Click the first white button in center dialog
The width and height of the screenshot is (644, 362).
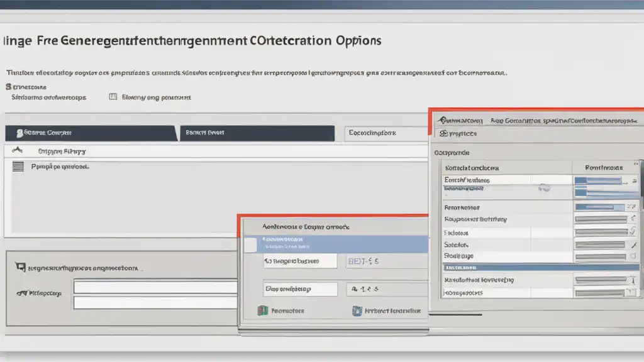coord(299,261)
